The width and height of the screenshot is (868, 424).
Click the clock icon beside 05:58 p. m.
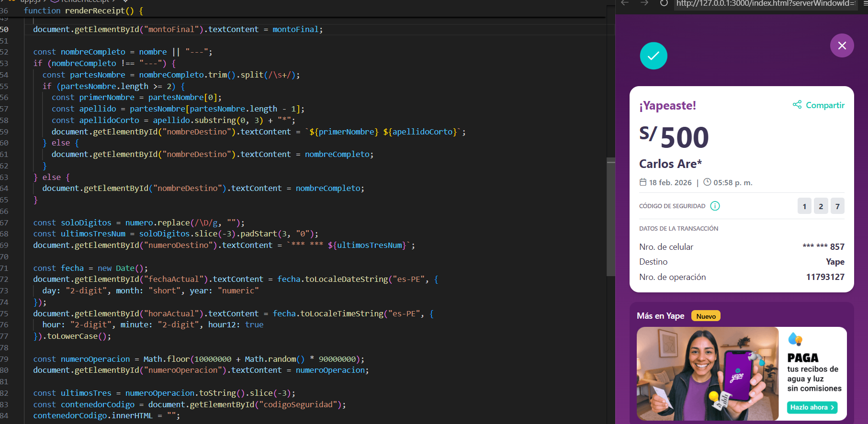[x=707, y=182]
